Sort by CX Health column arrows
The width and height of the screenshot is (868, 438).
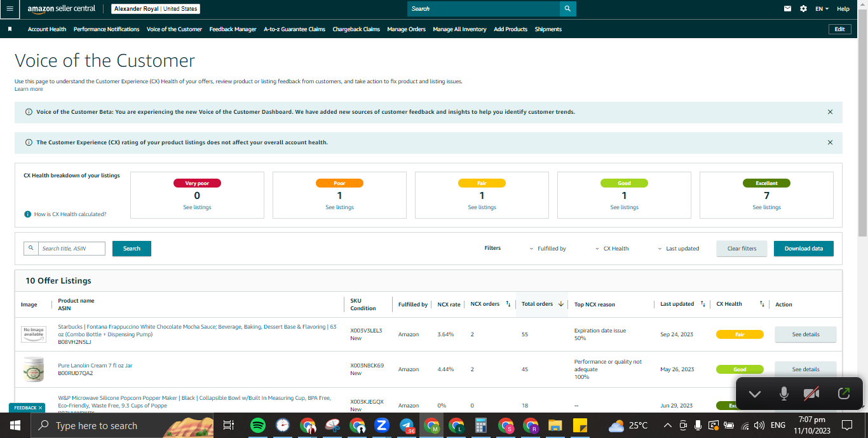coord(762,304)
